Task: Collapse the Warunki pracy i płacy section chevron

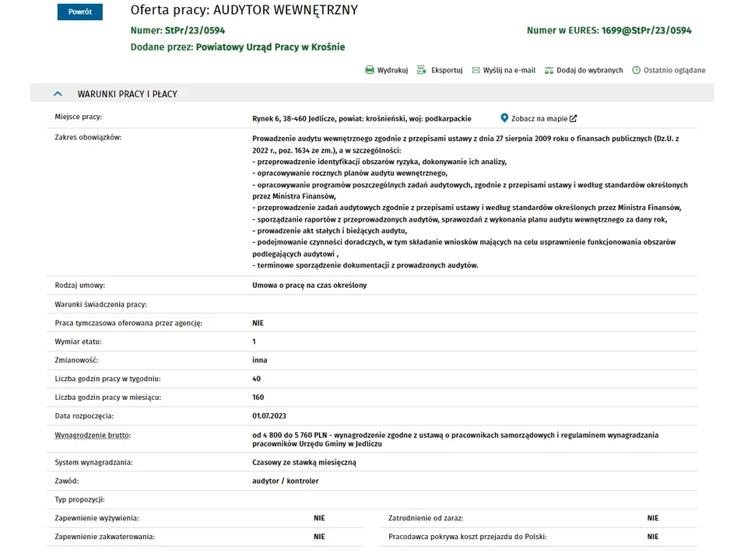Action: point(58,94)
